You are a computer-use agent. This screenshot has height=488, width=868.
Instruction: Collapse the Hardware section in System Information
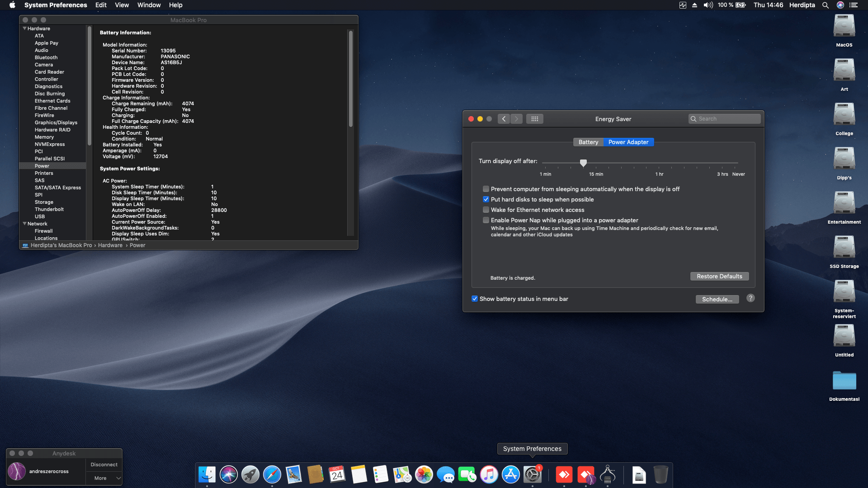pos(25,28)
